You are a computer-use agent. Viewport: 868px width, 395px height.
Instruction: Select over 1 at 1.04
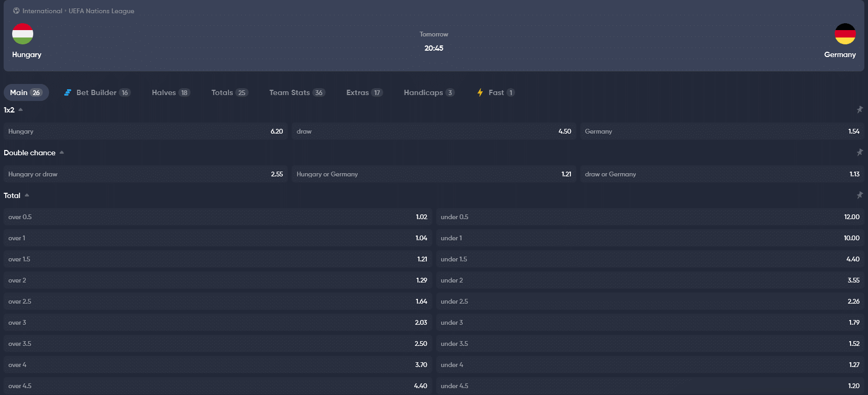click(217, 238)
